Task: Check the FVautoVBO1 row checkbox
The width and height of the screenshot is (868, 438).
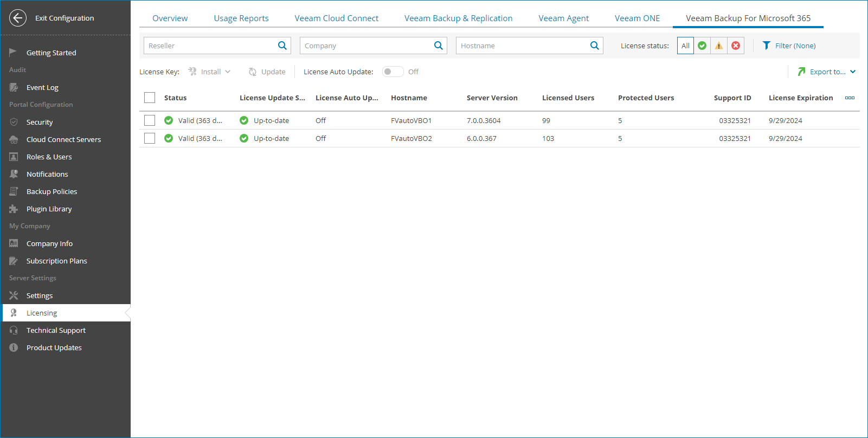Action: pos(150,120)
